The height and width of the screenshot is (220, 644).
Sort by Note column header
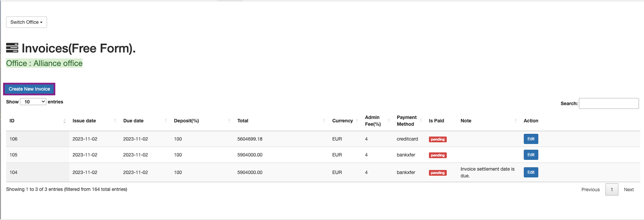466,121
